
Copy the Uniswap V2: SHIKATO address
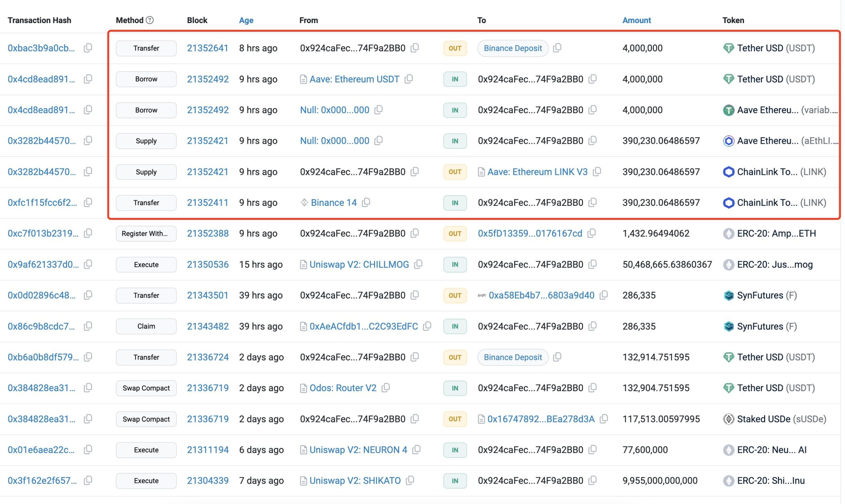(410, 480)
